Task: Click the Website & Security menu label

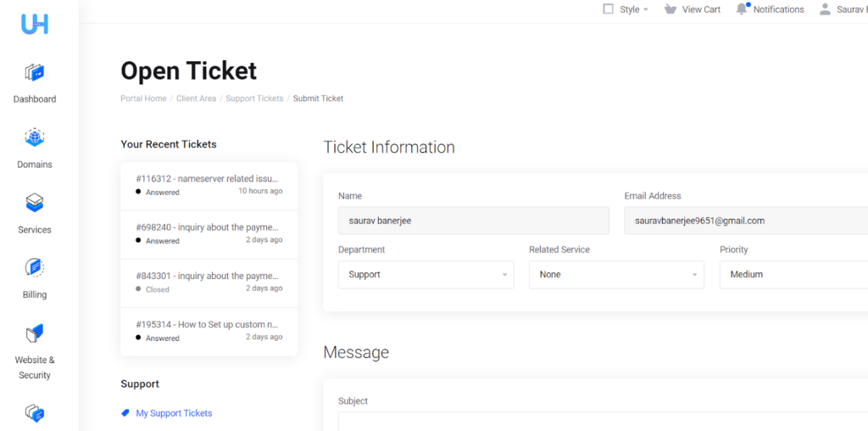Action: coord(35,367)
